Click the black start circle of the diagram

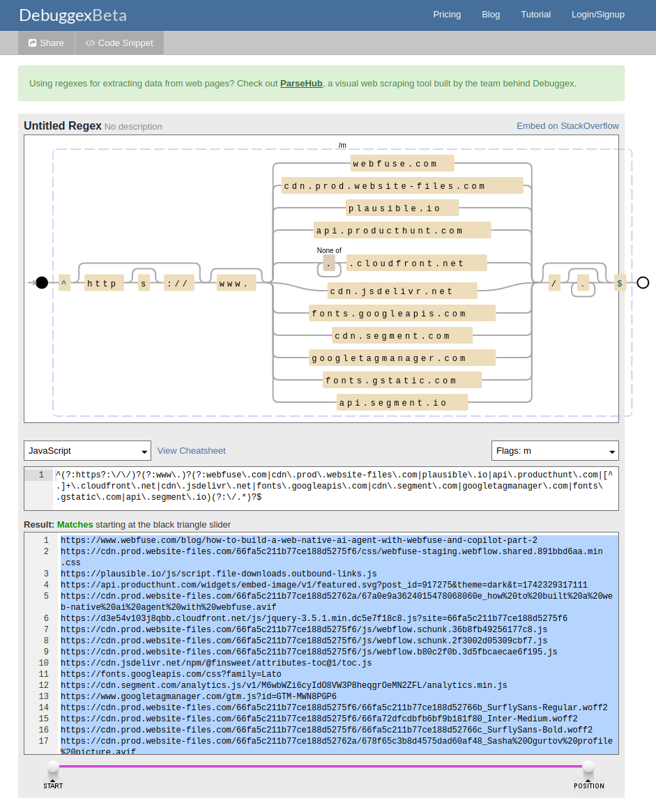pos(41,283)
